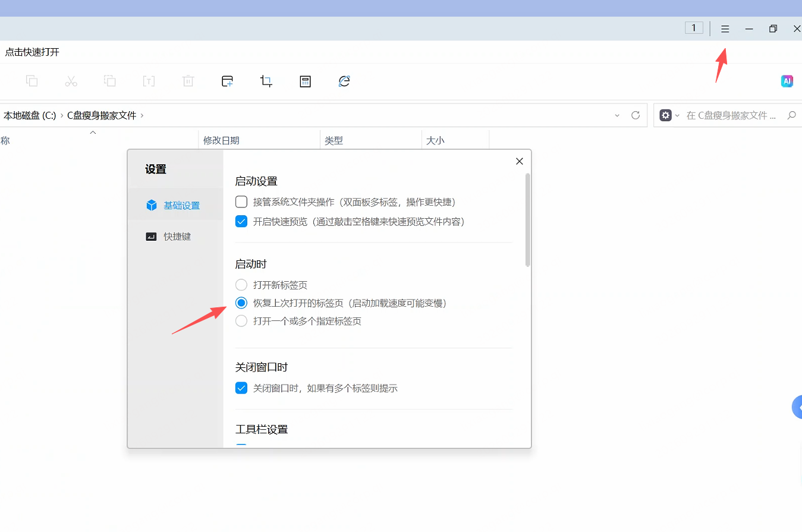Choose 打开一个或多个指定标签页 radio option
The height and width of the screenshot is (532, 802).
click(241, 321)
